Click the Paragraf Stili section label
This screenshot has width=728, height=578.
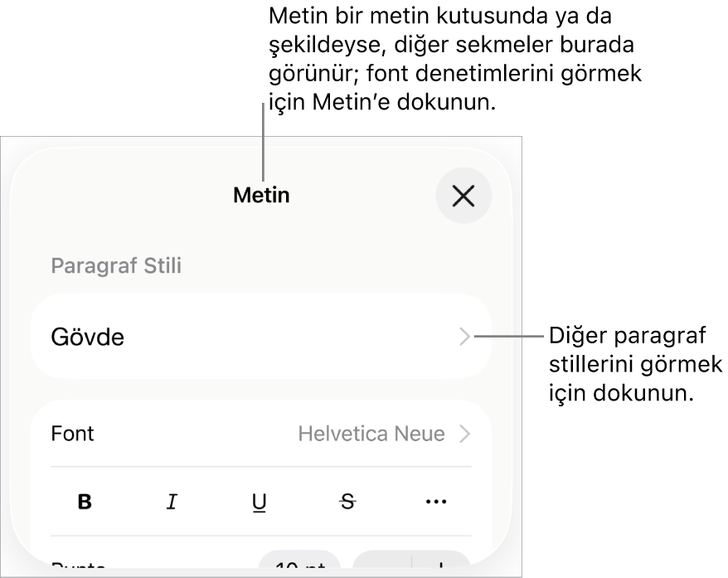(x=116, y=266)
